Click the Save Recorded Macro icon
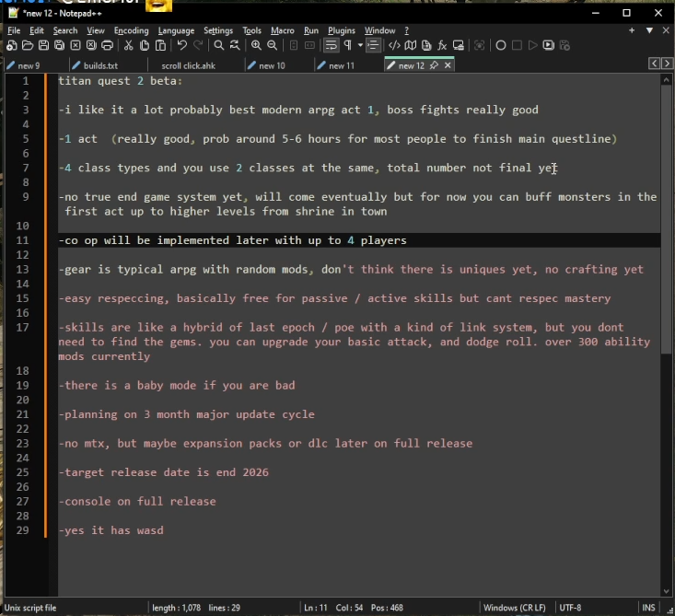675x616 pixels. click(x=564, y=45)
